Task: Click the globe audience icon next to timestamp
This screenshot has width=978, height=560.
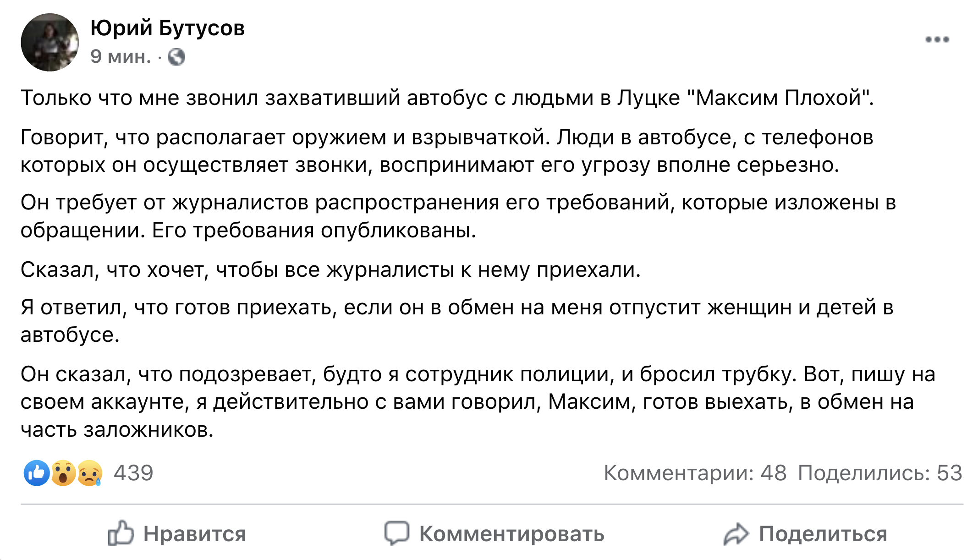Action: point(177,57)
